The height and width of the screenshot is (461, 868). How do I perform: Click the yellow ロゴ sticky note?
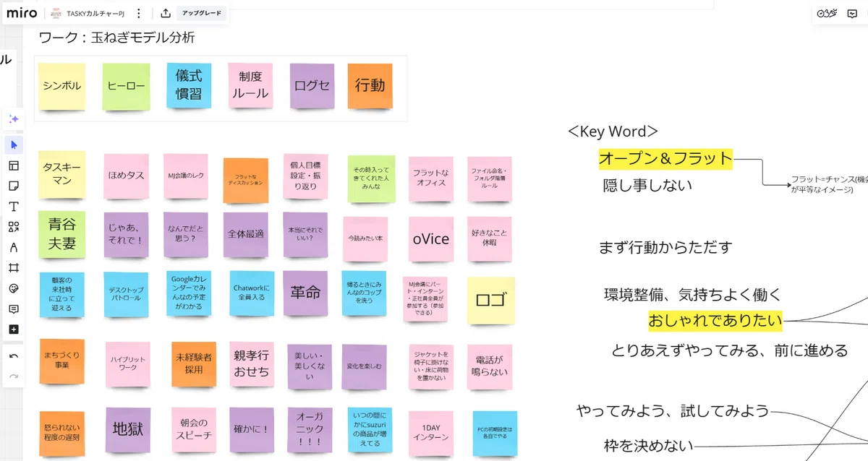point(490,301)
